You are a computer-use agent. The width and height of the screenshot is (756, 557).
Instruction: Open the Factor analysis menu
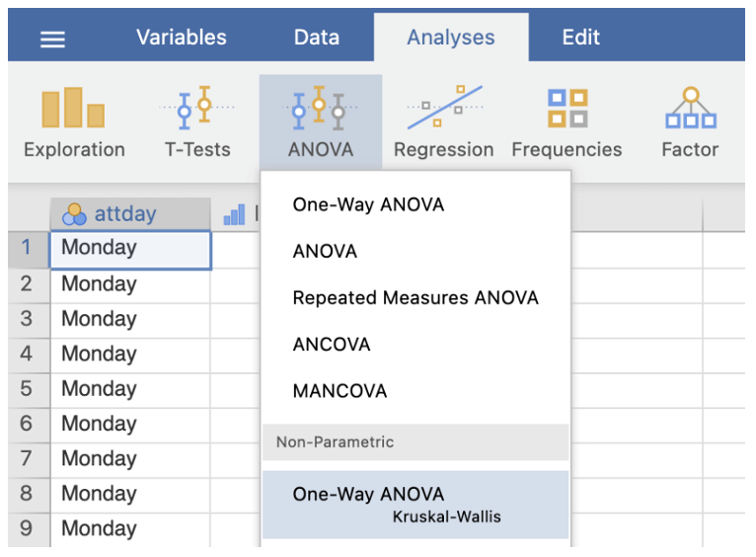pyautogui.click(x=690, y=122)
